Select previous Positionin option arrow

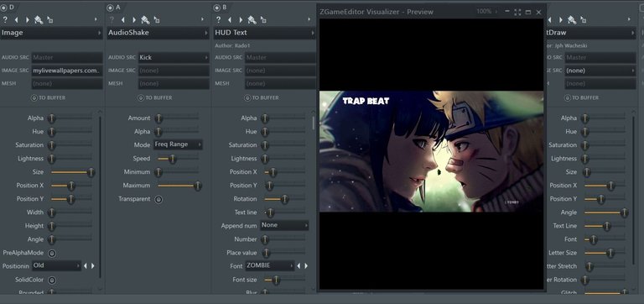tap(86, 266)
